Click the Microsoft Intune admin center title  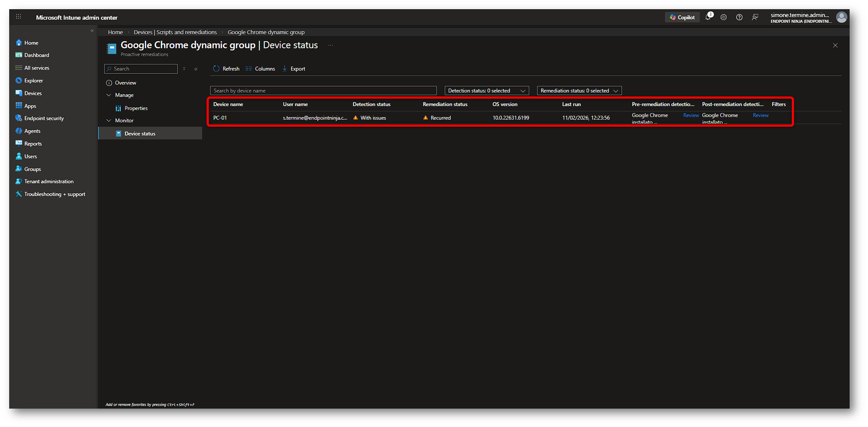(77, 18)
